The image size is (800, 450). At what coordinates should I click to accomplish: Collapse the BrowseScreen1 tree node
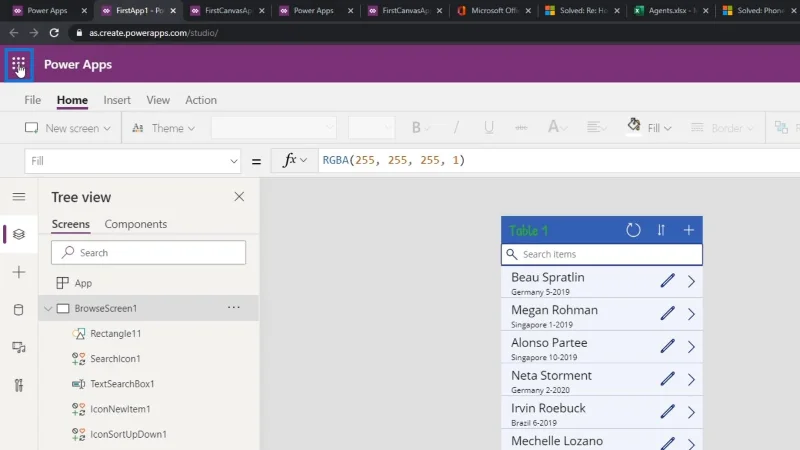(48, 308)
